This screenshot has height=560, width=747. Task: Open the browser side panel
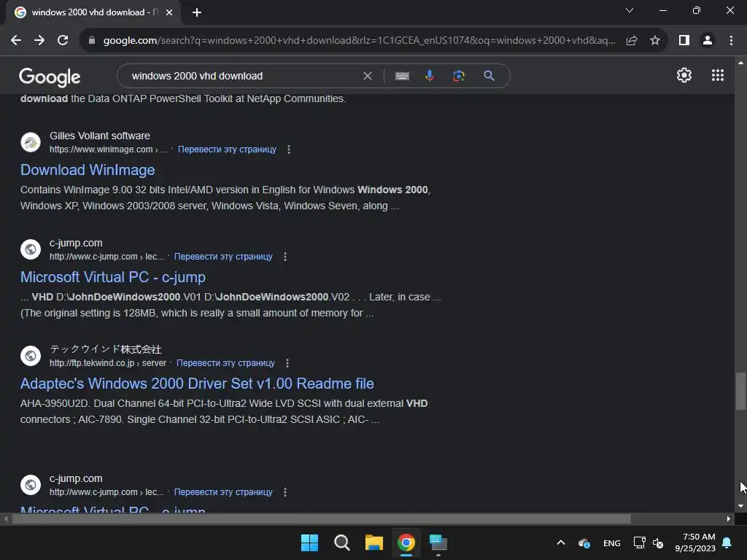click(x=684, y=41)
